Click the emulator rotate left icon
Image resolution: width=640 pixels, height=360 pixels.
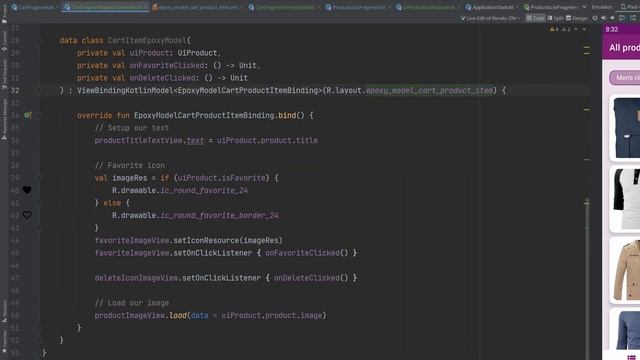(622, 18)
